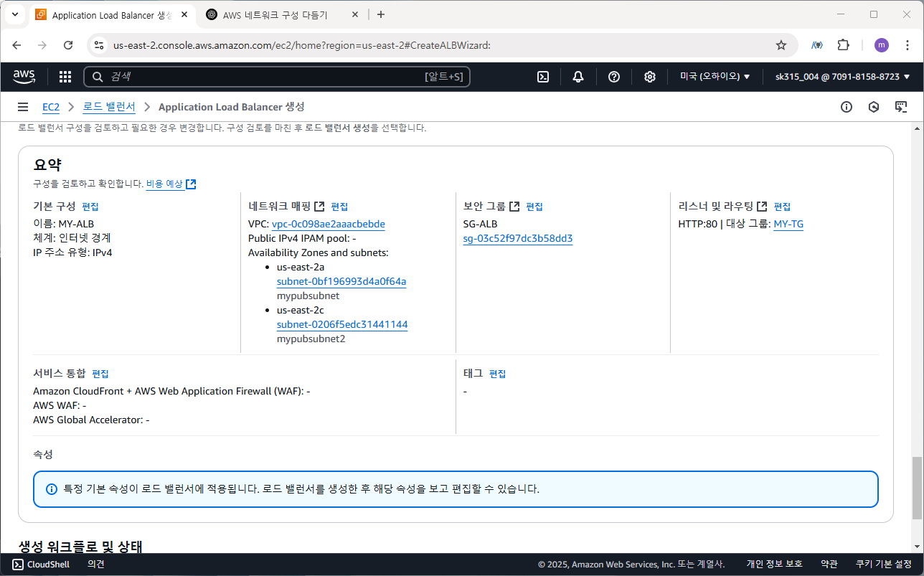924x576 pixels.
Task: Select the text 이름: MY-ALB
Action: coord(63,224)
